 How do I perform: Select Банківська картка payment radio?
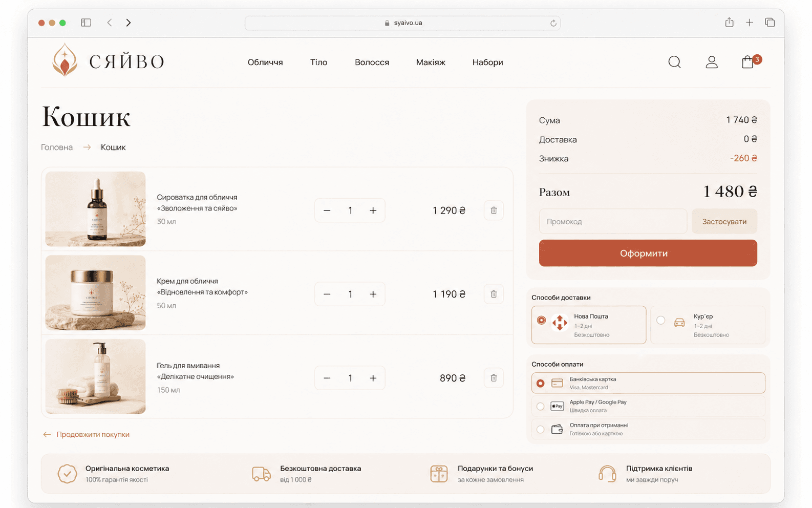[x=540, y=383]
